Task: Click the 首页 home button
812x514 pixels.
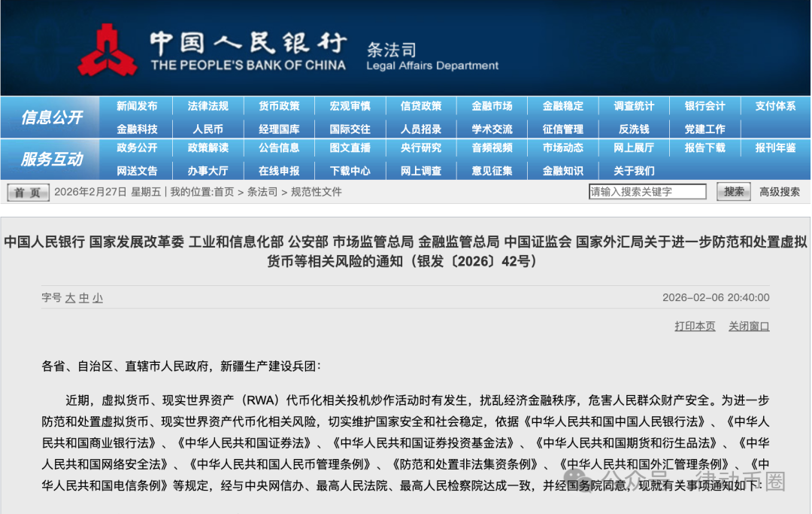Action: pos(27,192)
